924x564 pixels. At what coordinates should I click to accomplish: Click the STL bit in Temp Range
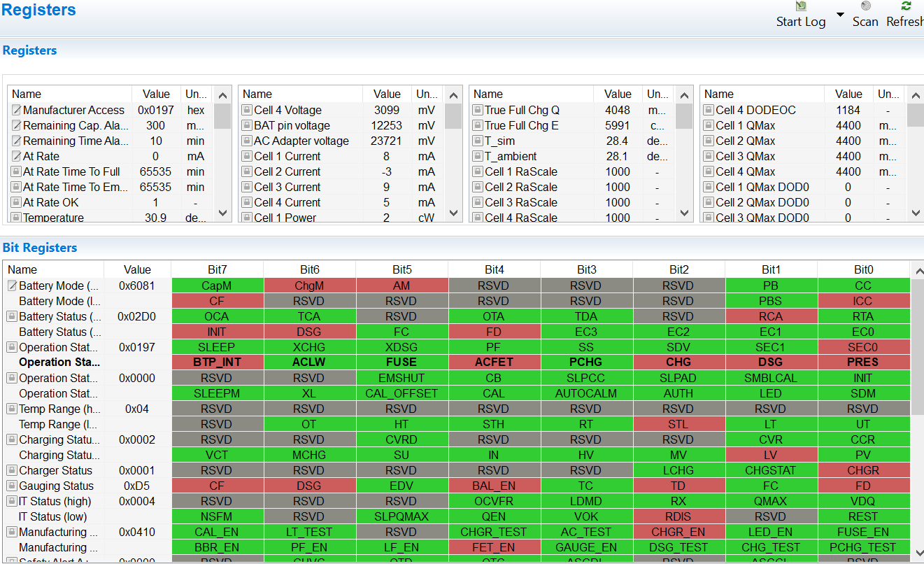click(679, 424)
